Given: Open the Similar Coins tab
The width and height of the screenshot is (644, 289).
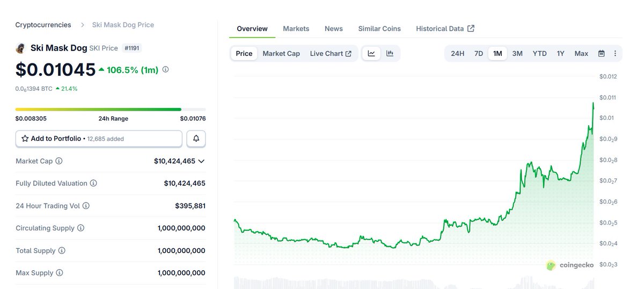Looking at the screenshot, I should [x=379, y=28].
